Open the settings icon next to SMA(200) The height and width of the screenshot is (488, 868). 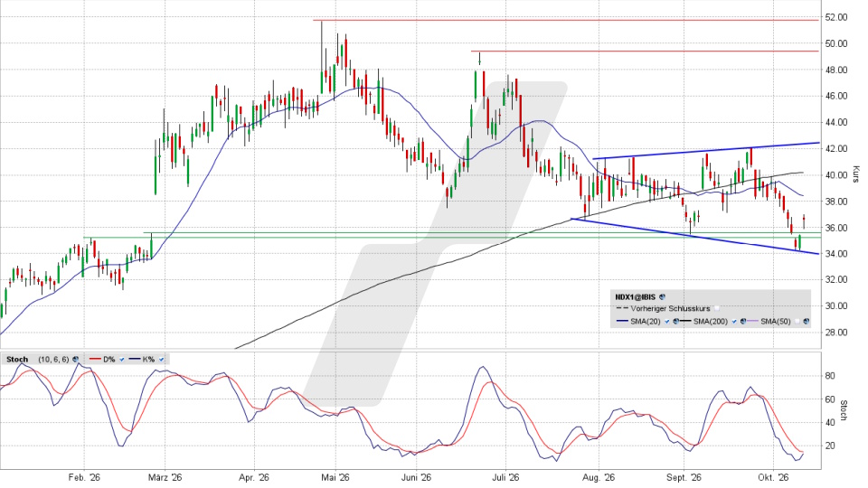[743, 321]
